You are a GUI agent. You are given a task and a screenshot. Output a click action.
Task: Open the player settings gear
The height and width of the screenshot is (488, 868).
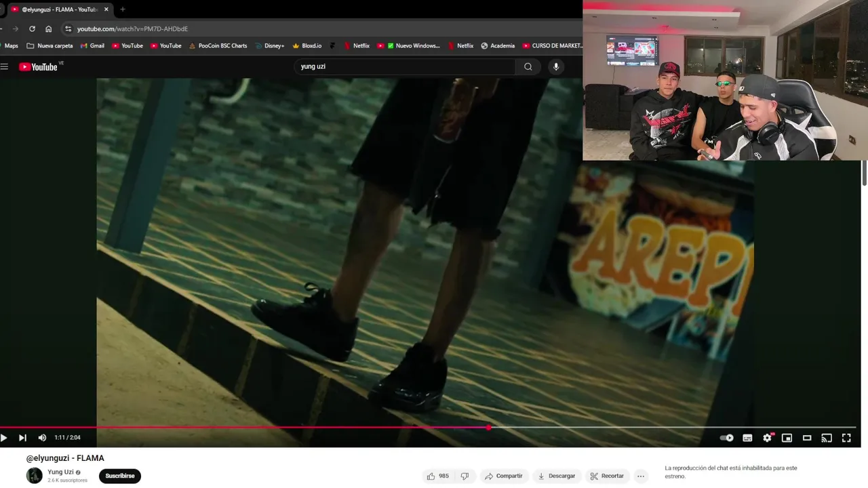pyautogui.click(x=767, y=438)
